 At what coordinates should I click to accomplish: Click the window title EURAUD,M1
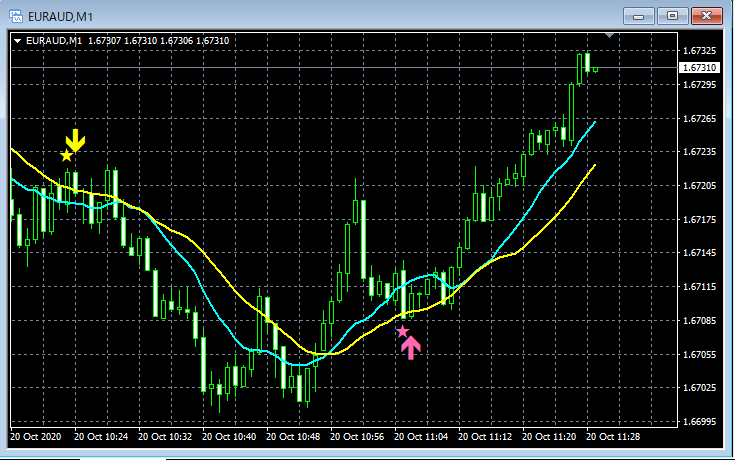click(x=60, y=17)
